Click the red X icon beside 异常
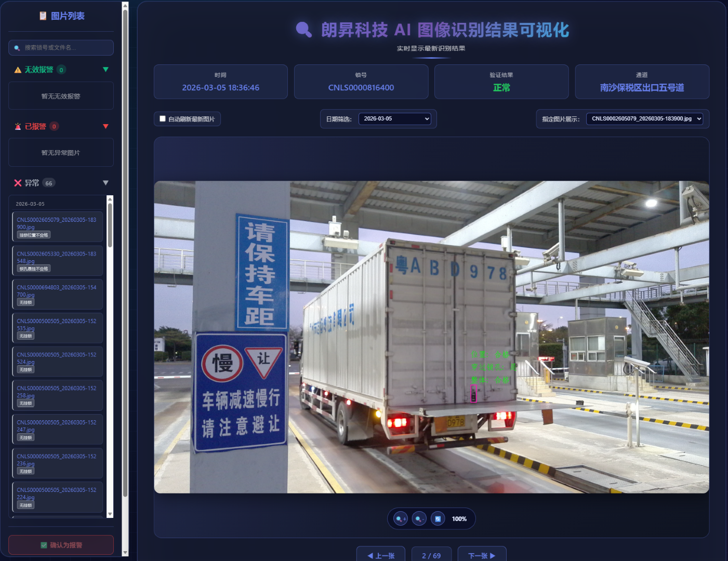 point(18,183)
